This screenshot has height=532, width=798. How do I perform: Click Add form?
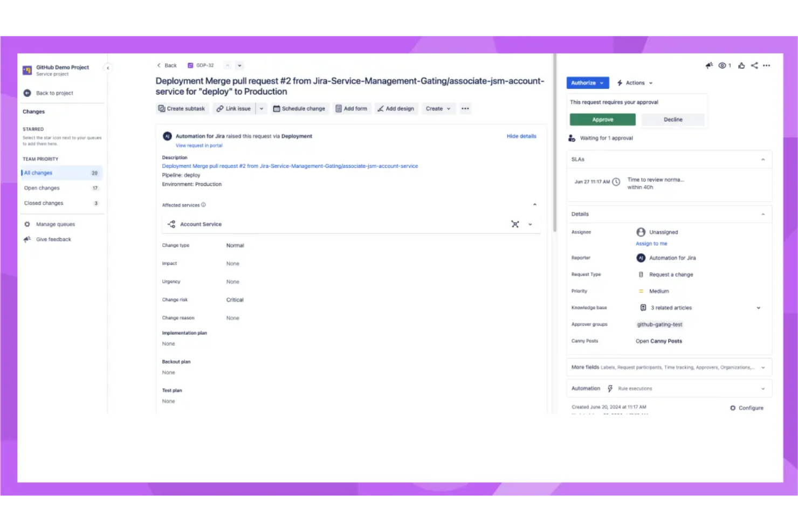[x=351, y=108]
